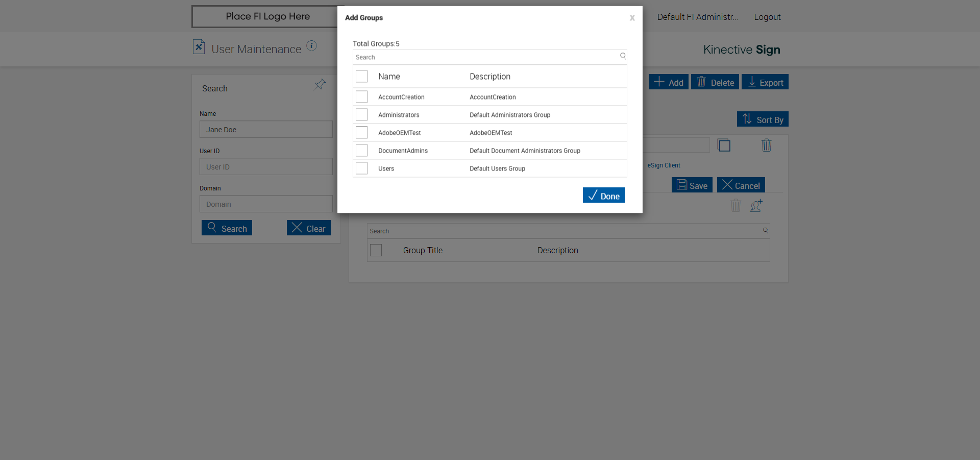Click the trash icon beside the copy icon
This screenshot has width=980, height=460.
pyautogui.click(x=766, y=146)
